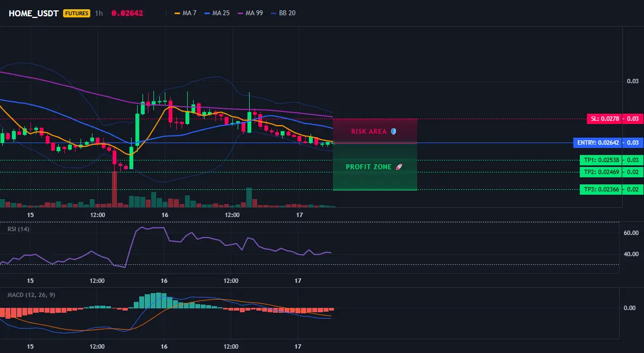Click the yellow FUTURES badge
644x353 pixels.
coord(76,13)
